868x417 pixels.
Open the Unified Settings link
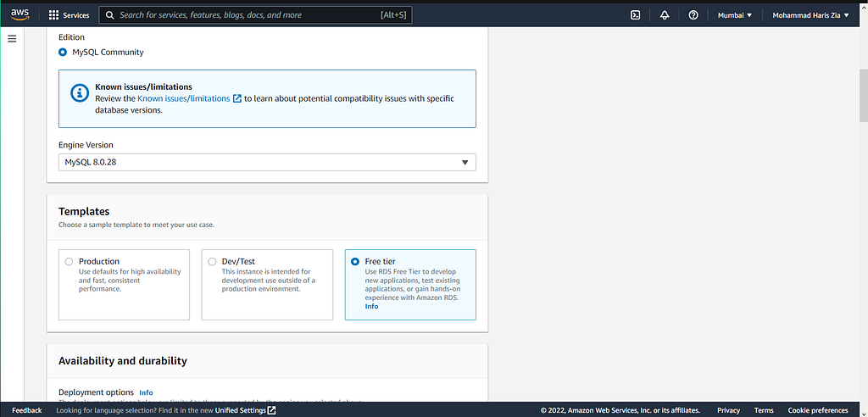click(x=240, y=410)
